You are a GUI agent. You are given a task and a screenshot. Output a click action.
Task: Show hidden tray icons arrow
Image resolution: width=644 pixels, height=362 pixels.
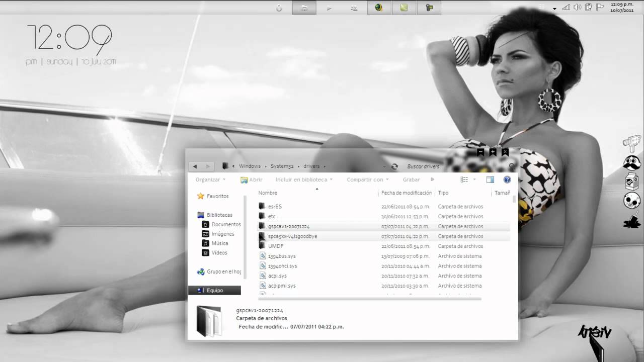tap(554, 9)
